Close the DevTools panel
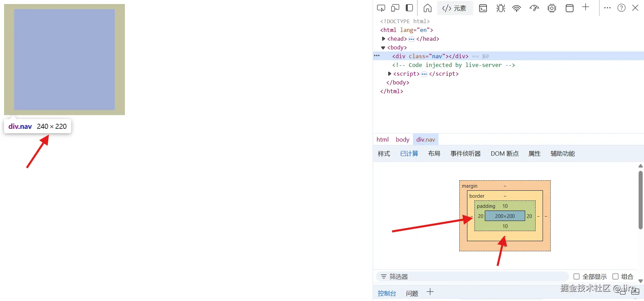Viewport: 644px width, 301px height. pyautogui.click(x=635, y=8)
